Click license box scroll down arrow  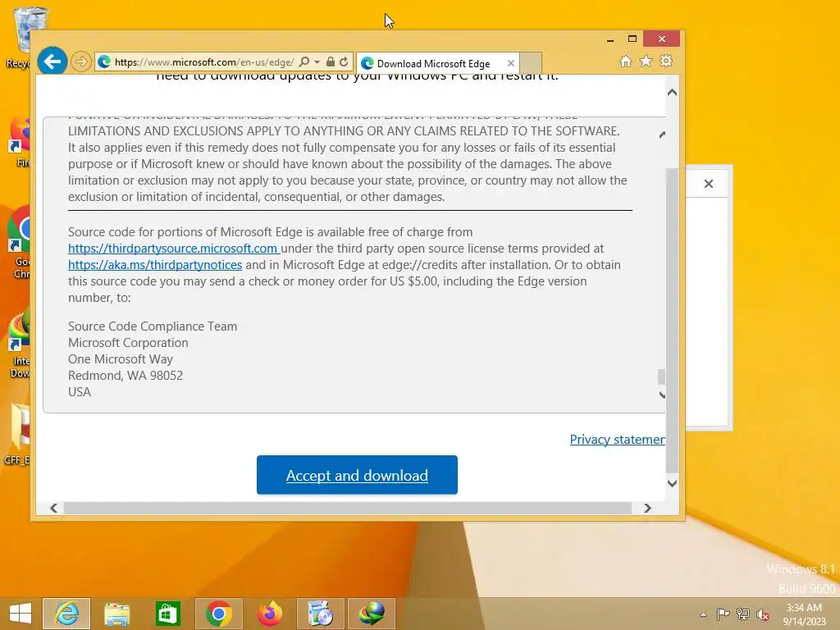662,395
